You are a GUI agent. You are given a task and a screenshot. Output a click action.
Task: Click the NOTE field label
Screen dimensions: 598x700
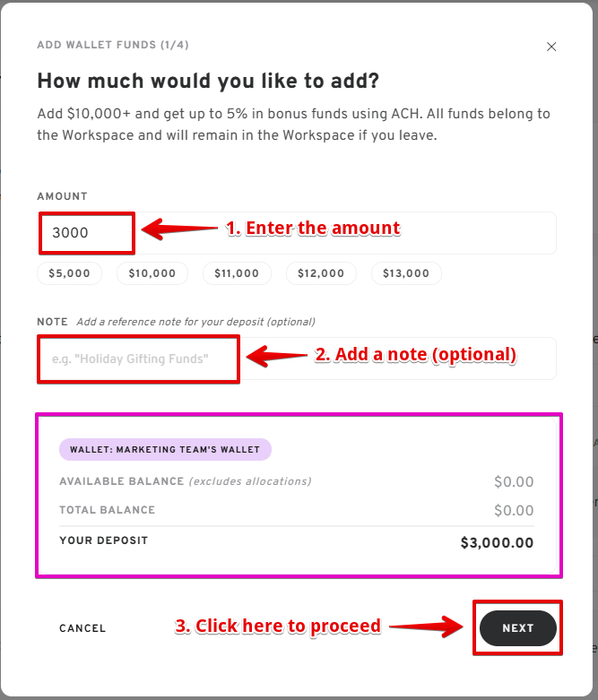[52, 322]
